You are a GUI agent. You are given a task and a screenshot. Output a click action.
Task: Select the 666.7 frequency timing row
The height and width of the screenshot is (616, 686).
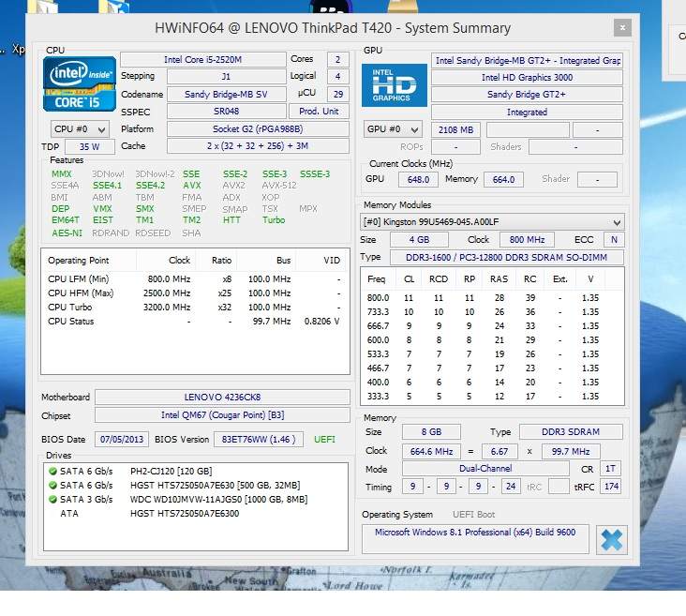pos(492,325)
